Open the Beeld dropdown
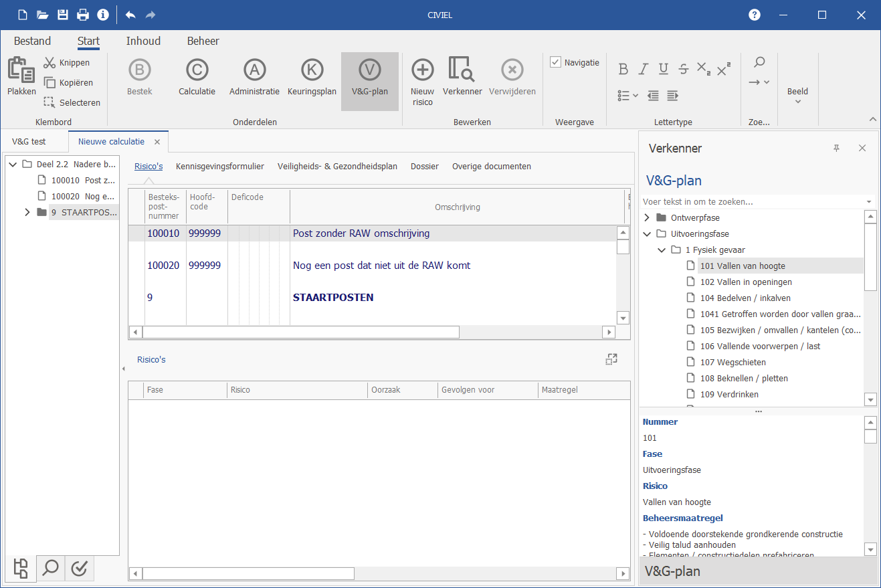The image size is (881, 588). (797, 95)
